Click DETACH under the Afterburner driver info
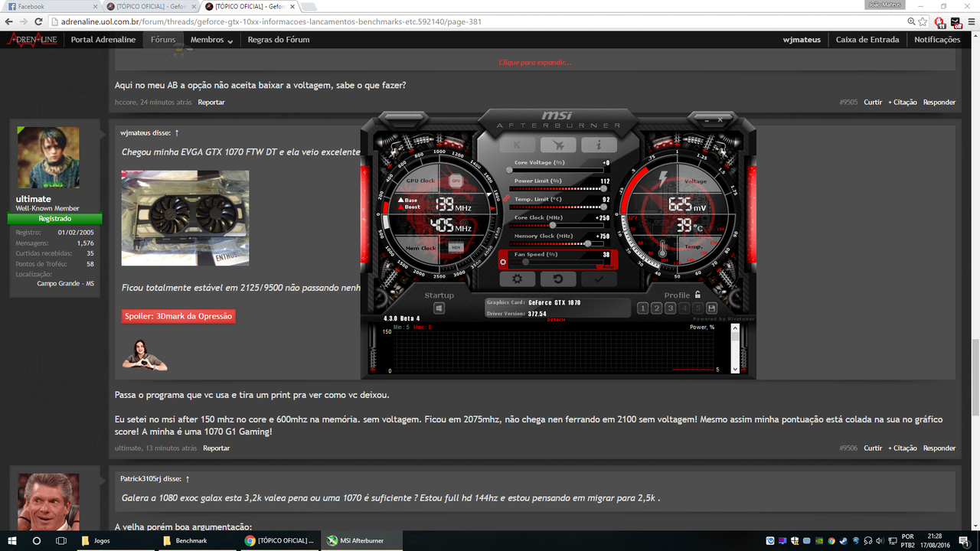The height and width of the screenshot is (551, 980). point(557,320)
